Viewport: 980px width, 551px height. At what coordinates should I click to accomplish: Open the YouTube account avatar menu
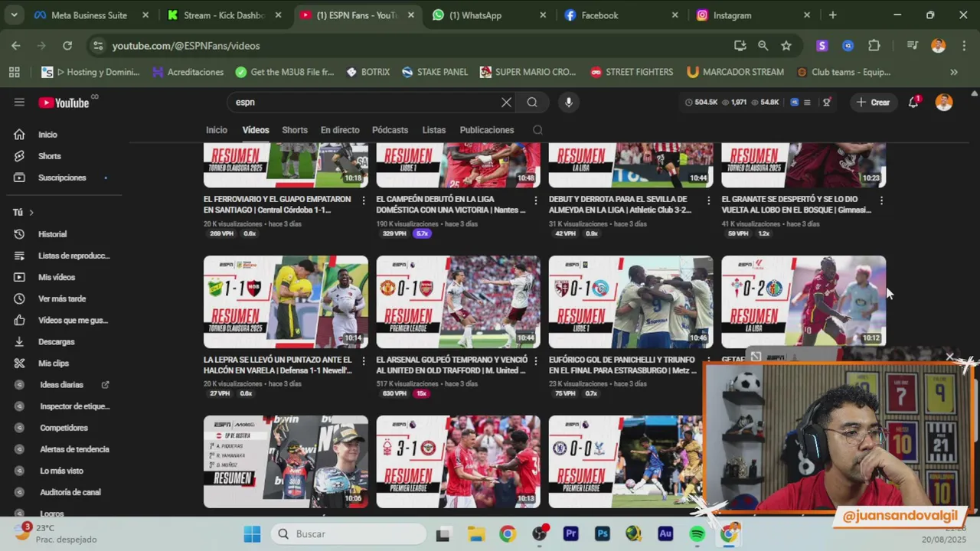coord(944,102)
